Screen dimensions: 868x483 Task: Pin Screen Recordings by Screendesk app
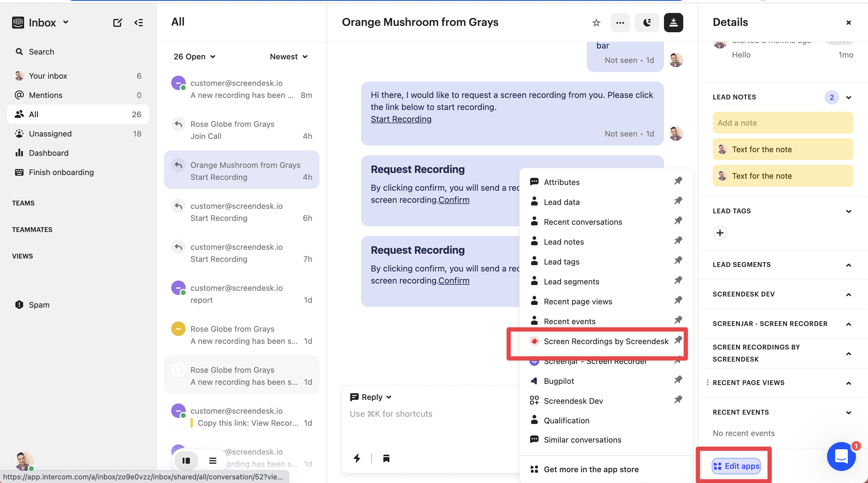678,340
